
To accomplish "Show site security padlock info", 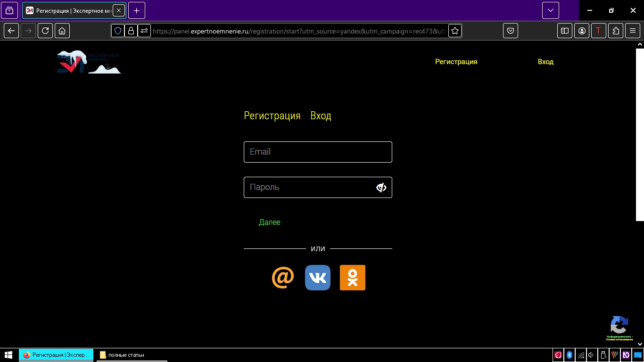I will point(131,31).
